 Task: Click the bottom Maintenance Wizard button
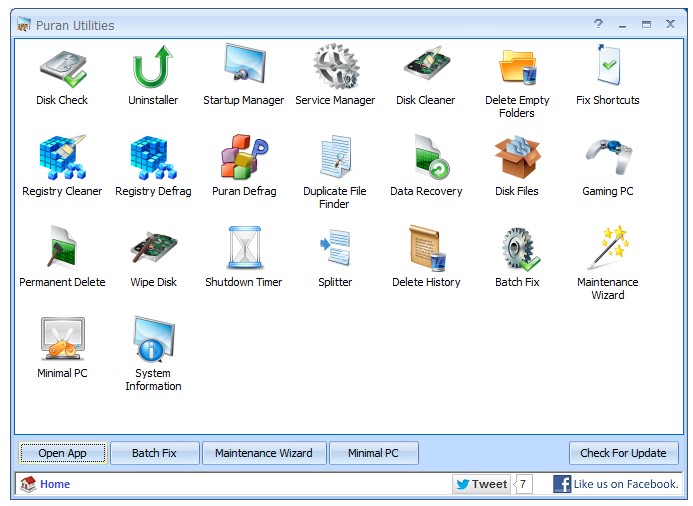(x=264, y=453)
